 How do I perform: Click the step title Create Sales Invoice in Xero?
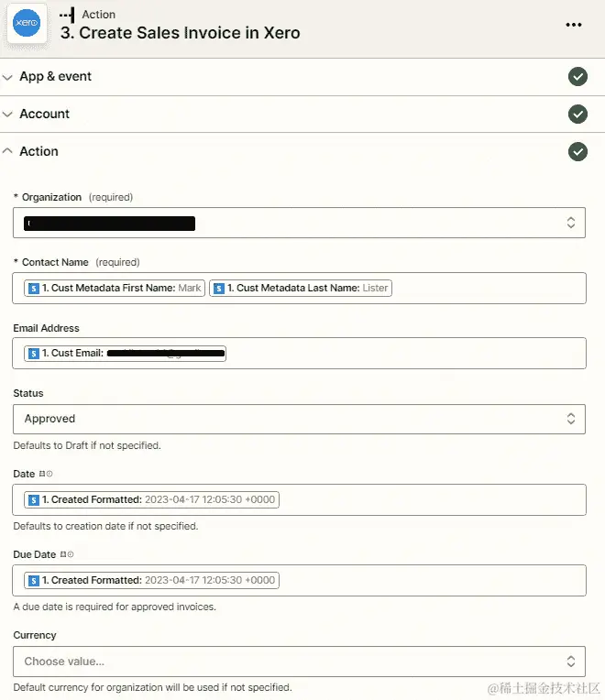181,33
